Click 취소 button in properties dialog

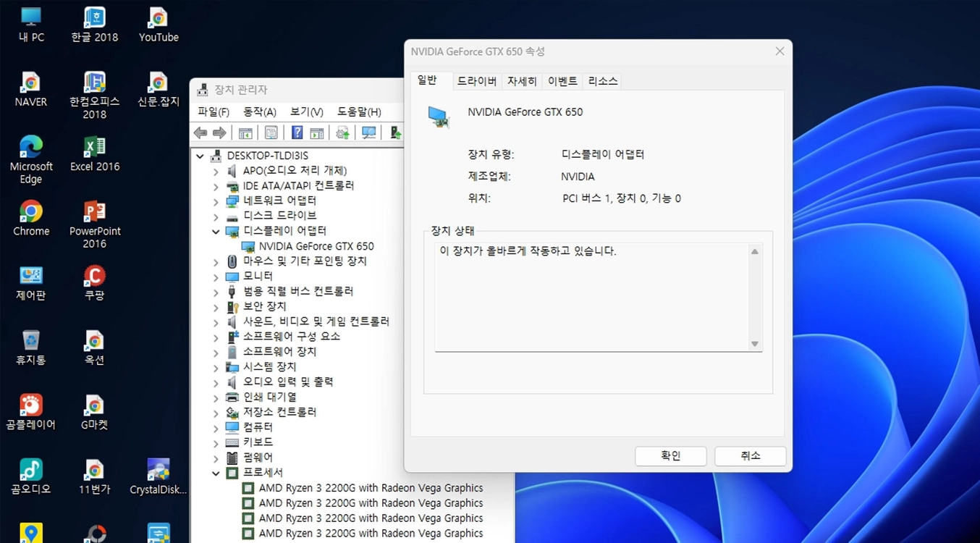tap(751, 455)
